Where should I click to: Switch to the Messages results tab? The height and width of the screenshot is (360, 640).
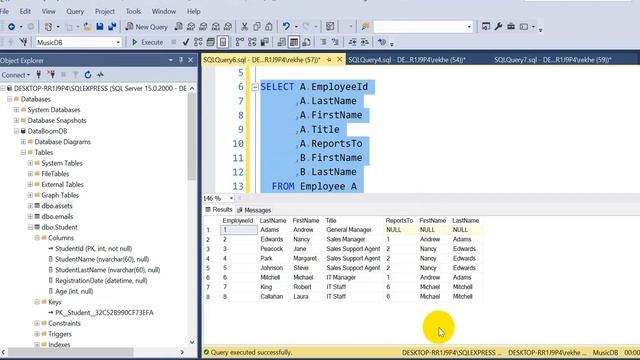254,210
